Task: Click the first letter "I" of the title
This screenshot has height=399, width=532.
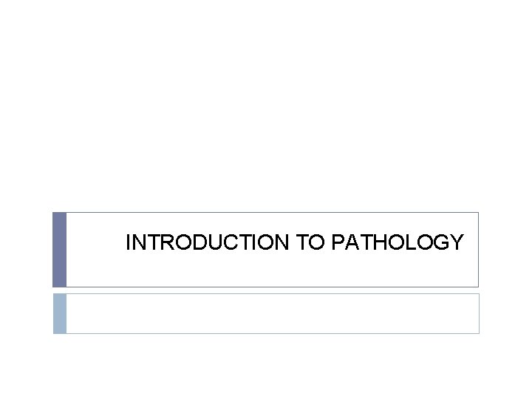Action: [x=129, y=242]
